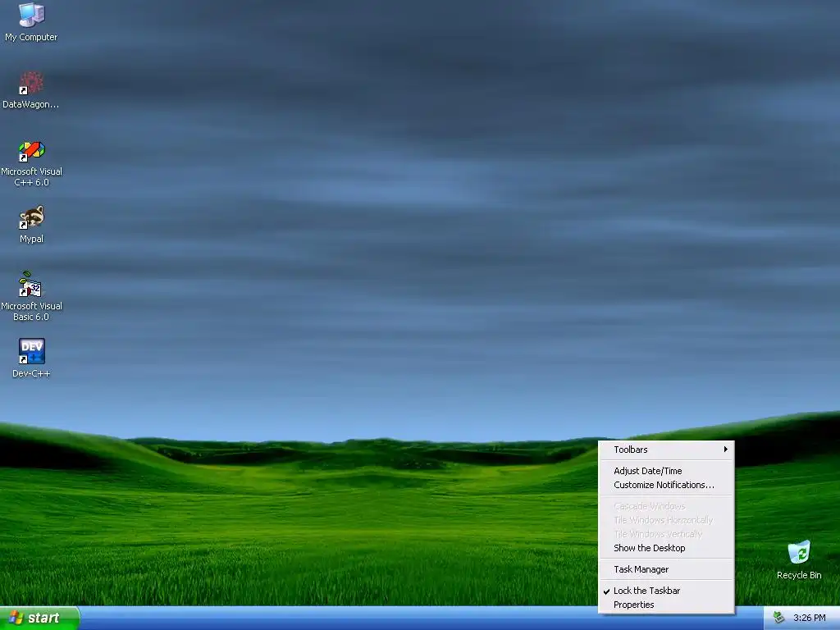
Task: Open the Start menu
Action: pos(39,619)
